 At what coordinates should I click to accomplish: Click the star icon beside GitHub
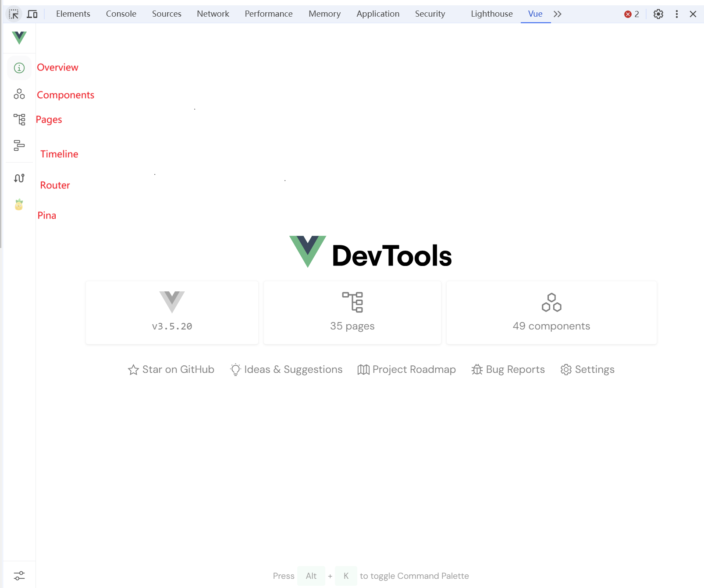[x=133, y=370]
